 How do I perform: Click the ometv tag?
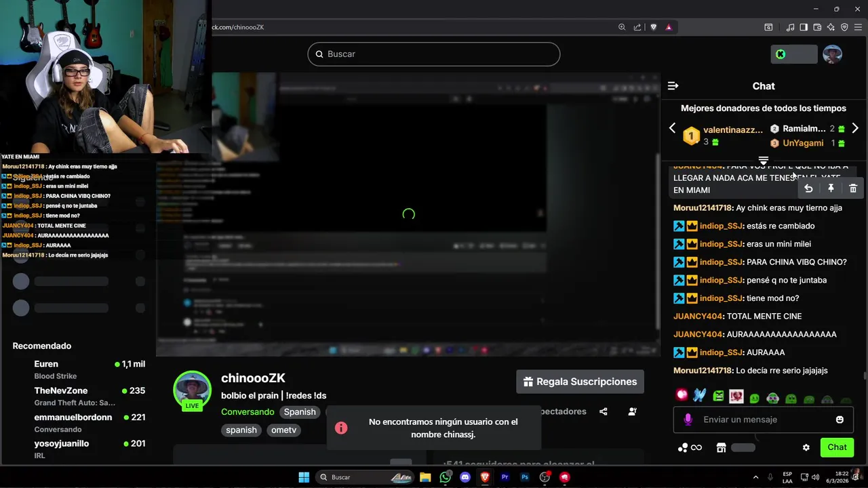283,430
